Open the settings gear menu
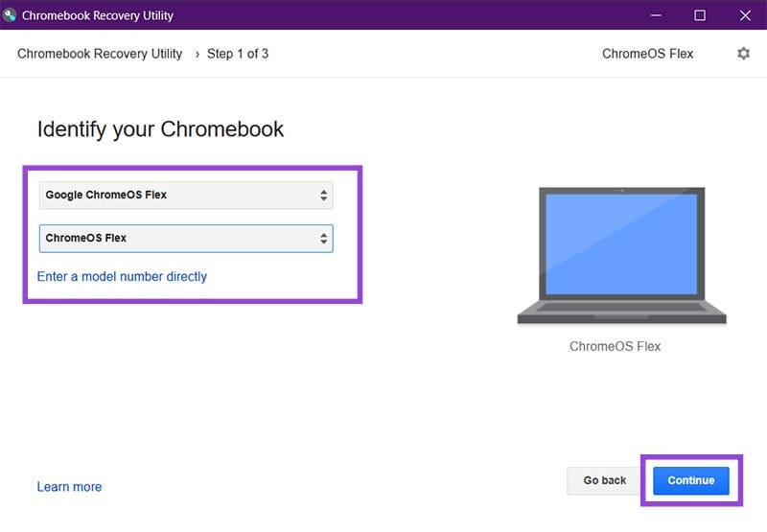 (x=743, y=54)
